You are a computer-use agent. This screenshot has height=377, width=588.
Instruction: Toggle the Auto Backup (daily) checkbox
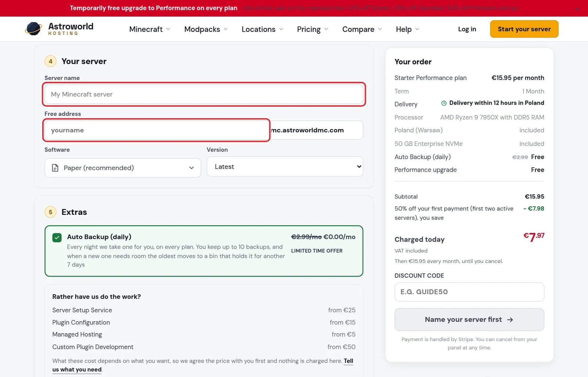click(x=57, y=238)
